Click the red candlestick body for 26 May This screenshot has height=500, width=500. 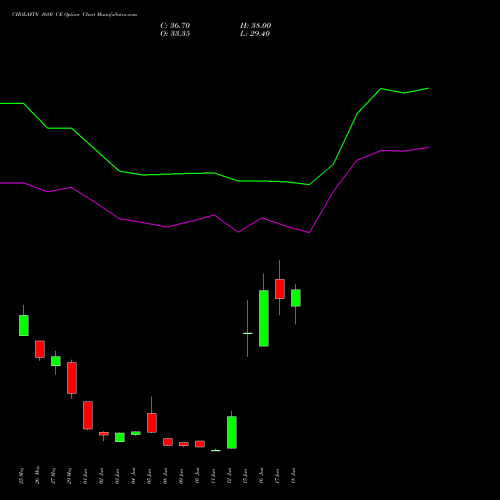point(40,349)
